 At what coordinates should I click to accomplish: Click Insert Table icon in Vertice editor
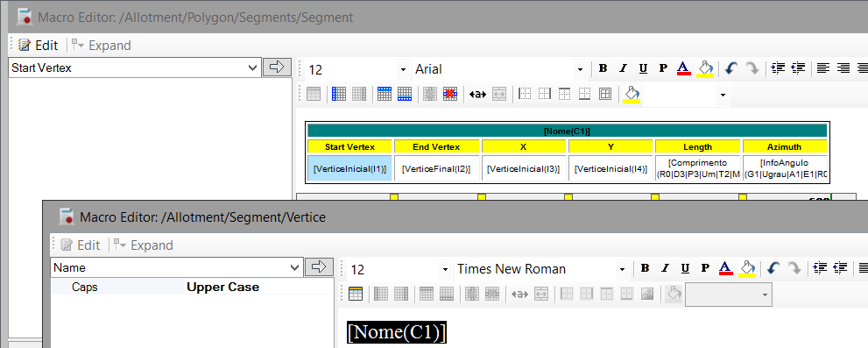pyautogui.click(x=356, y=294)
